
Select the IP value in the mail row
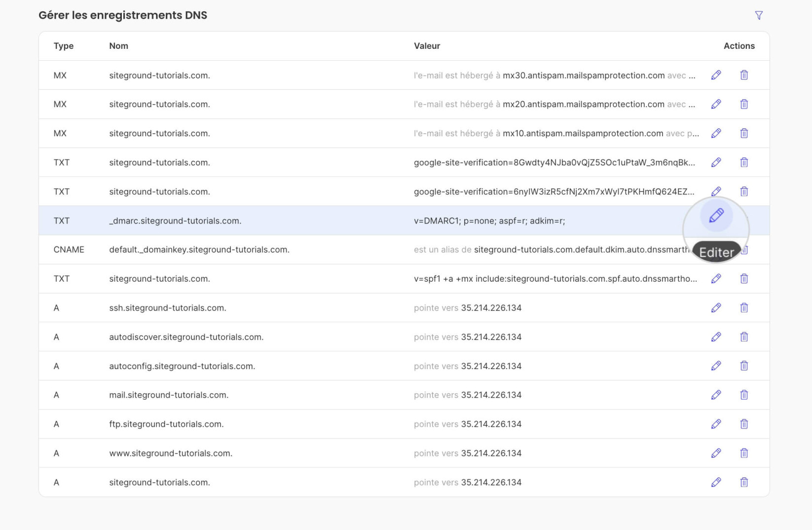point(491,395)
